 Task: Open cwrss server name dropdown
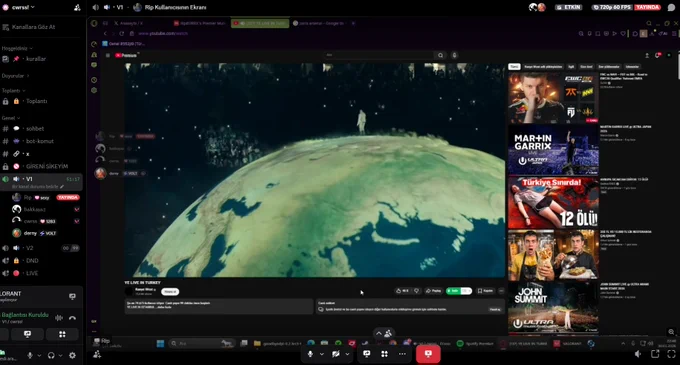click(19, 7)
